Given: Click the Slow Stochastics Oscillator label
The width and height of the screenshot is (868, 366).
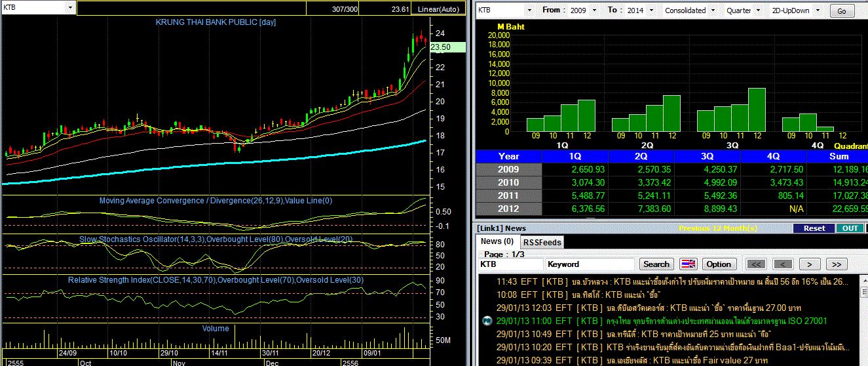Looking at the screenshot, I should tap(216, 239).
